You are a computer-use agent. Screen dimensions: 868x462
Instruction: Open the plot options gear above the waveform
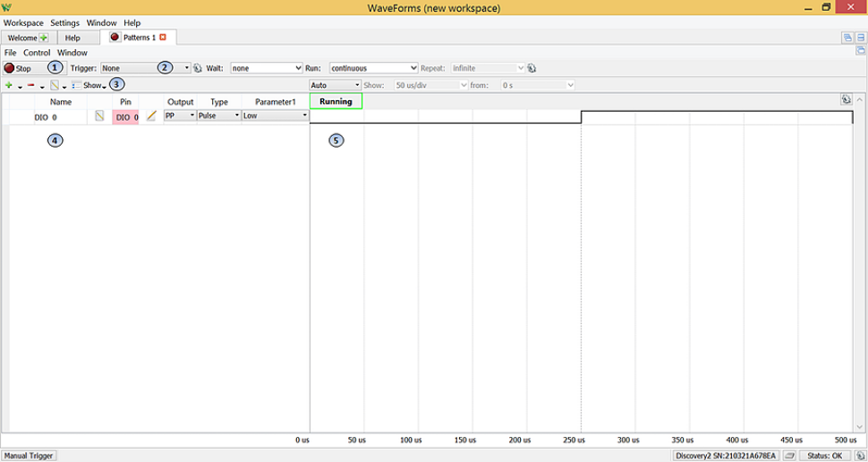pos(846,99)
